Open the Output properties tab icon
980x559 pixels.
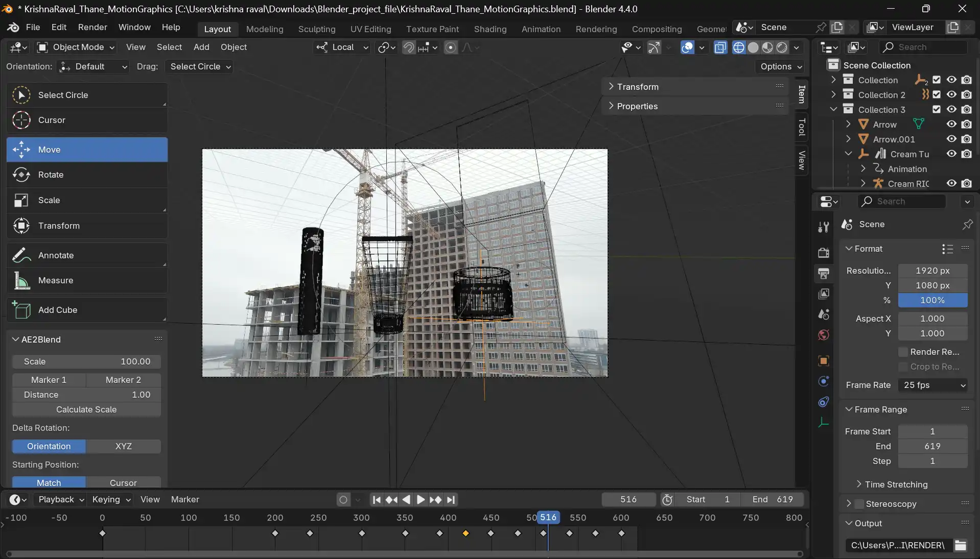[823, 273]
